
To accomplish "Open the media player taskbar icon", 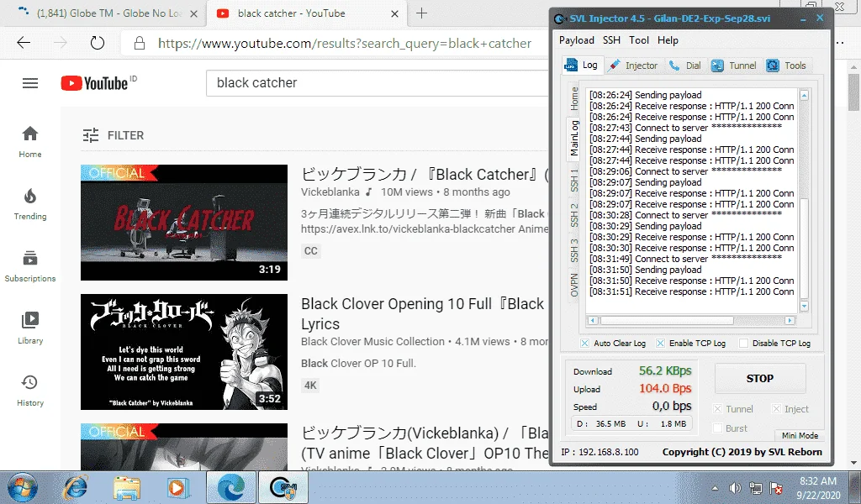I will tap(177, 487).
